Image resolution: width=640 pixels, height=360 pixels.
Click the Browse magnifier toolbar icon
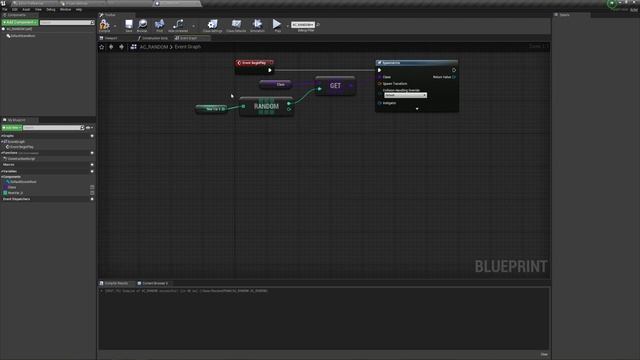click(x=142, y=24)
